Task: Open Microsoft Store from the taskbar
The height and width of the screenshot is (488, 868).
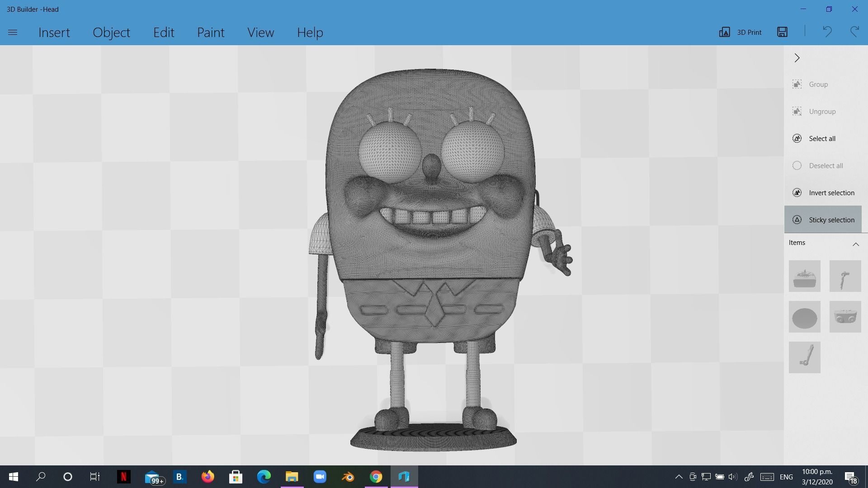Action: [x=236, y=477]
